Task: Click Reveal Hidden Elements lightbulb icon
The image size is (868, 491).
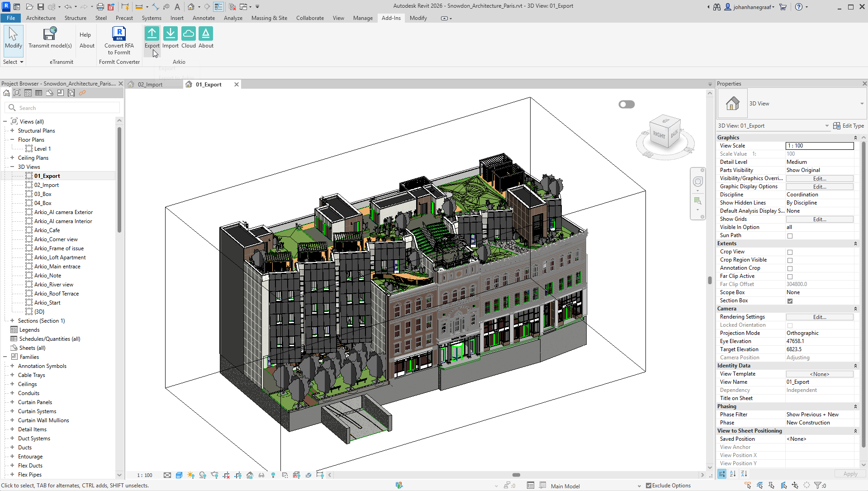Action: [273, 475]
